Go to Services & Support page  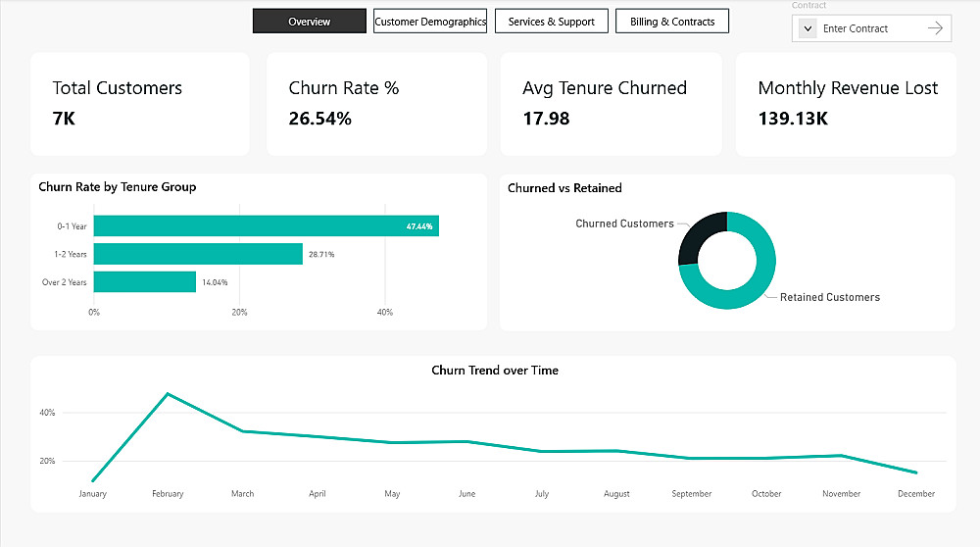(551, 22)
